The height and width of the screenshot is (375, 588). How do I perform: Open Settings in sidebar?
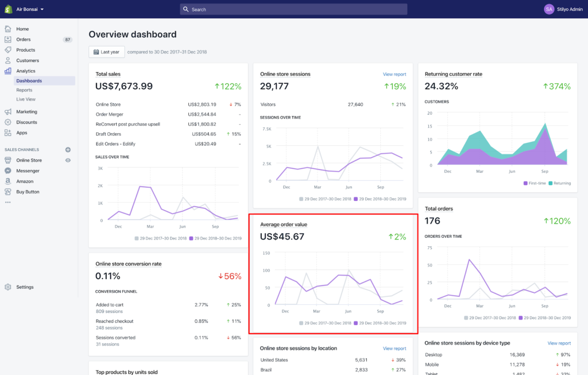[25, 287]
